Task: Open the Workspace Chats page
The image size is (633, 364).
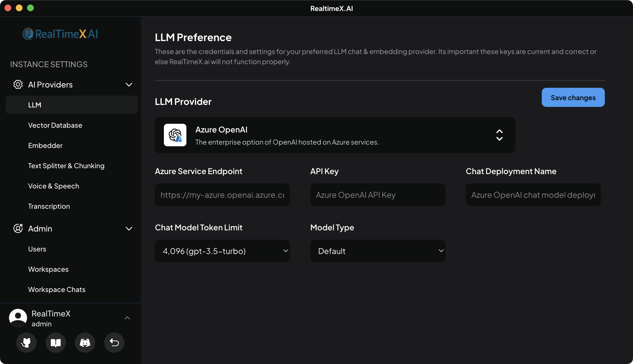Action: tap(57, 289)
